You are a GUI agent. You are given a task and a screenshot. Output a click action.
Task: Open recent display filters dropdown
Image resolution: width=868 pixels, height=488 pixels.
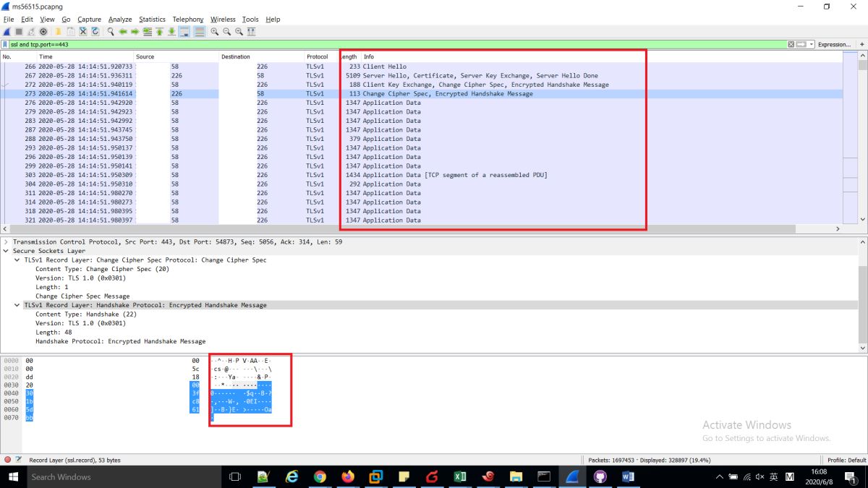[x=812, y=44]
